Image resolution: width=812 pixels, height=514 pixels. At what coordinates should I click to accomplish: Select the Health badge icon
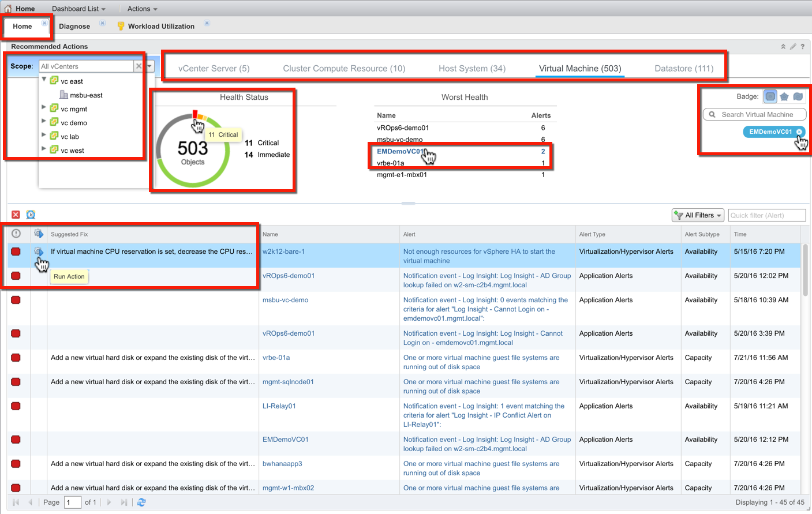[x=770, y=96]
